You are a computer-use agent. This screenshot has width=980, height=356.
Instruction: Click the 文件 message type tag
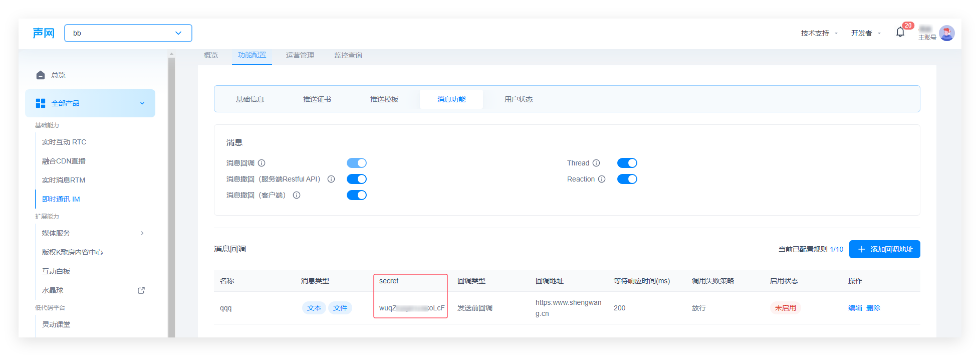point(340,308)
